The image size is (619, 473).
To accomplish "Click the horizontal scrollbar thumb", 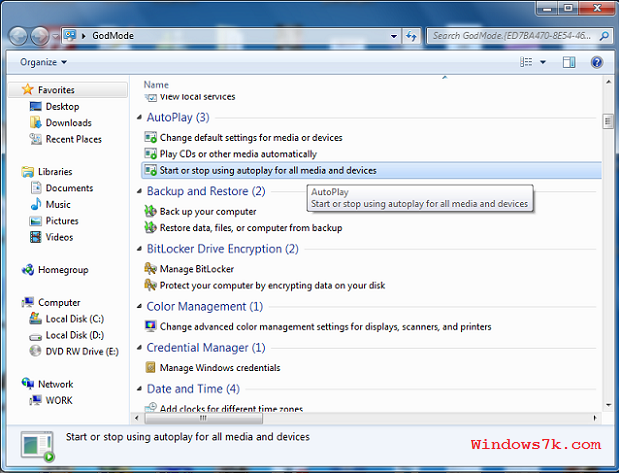I will point(203,418).
